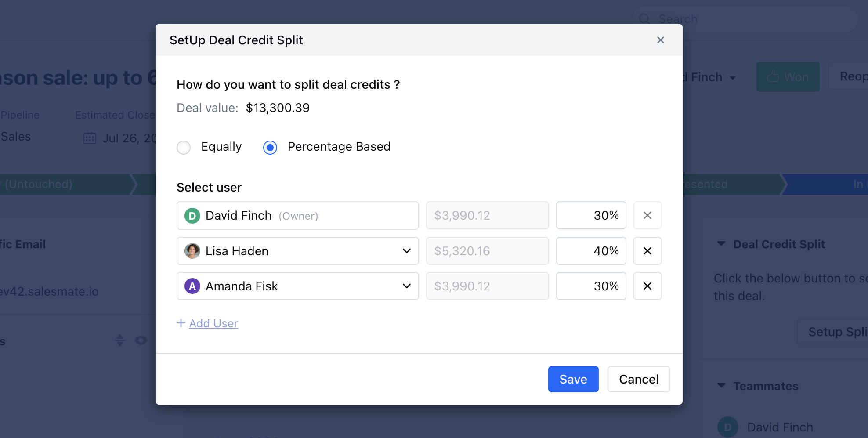Remove Amanda Fisk from credit split

[647, 286]
